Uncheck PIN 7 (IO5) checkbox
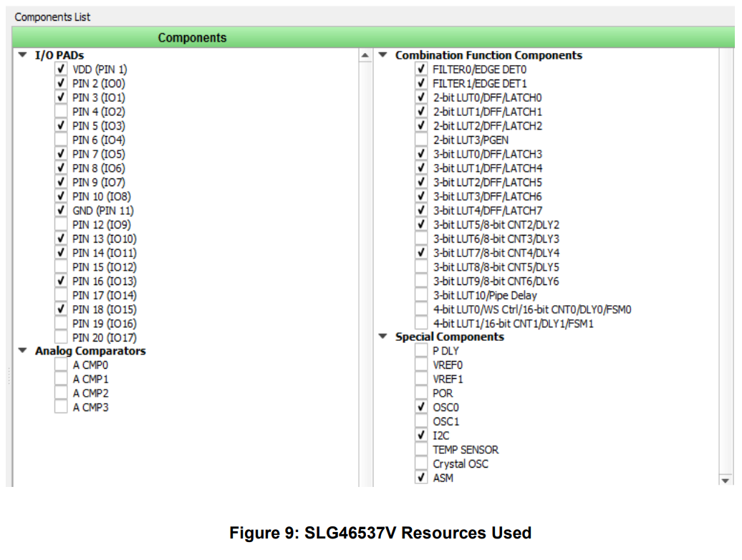This screenshot has height=560, width=742. pos(61,154)
